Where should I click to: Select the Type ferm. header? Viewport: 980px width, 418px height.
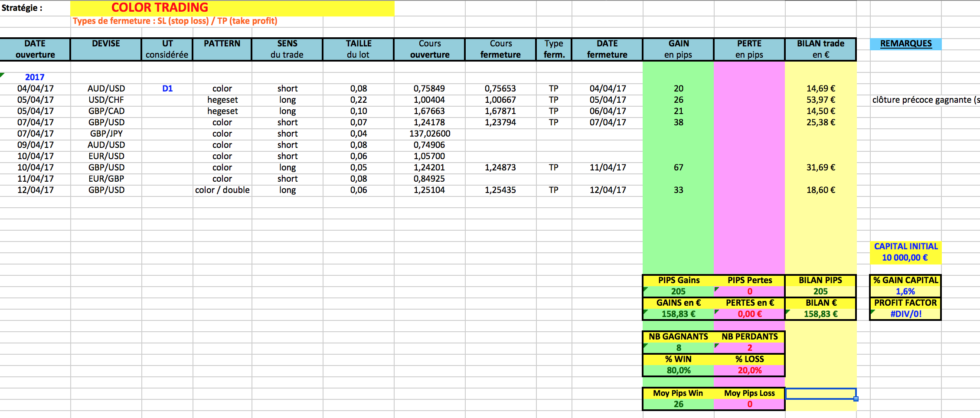point(554,49)
